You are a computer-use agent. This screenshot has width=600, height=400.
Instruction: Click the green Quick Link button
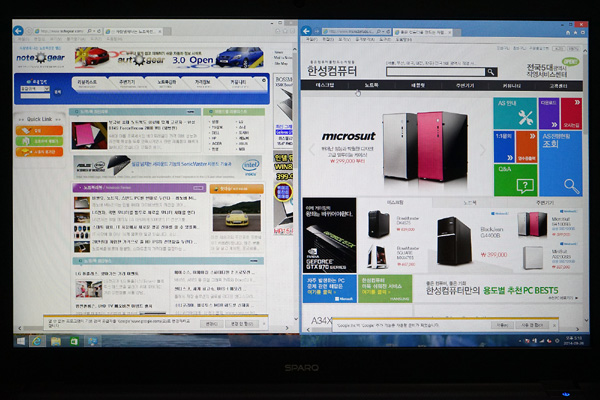click(x=39, y=141)
